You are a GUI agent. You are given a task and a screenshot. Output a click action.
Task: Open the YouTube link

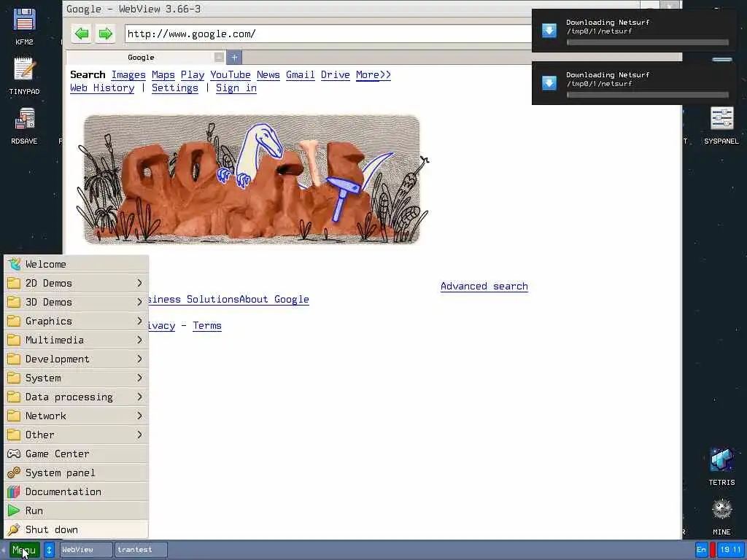pyautogui.click(x=230, y=75)
